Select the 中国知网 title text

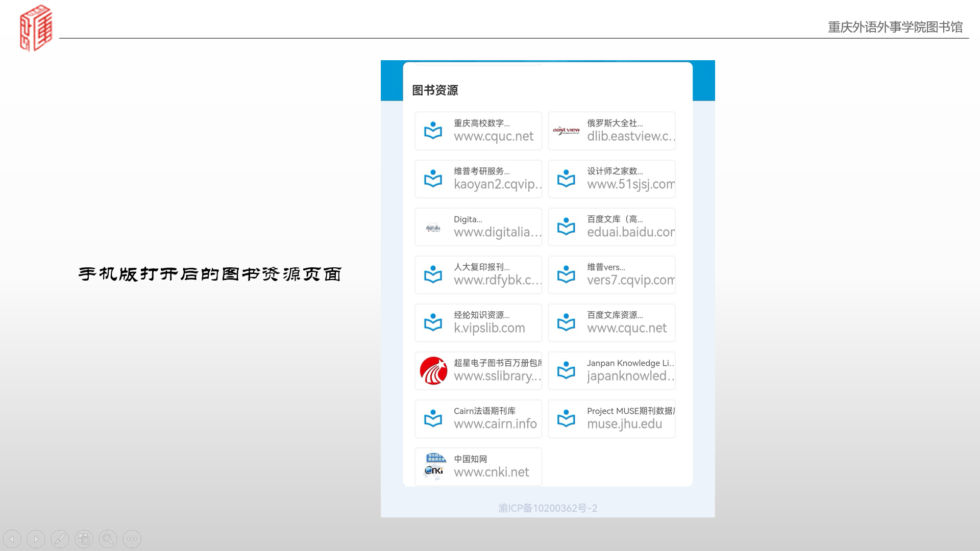click(x=471, y=459)
